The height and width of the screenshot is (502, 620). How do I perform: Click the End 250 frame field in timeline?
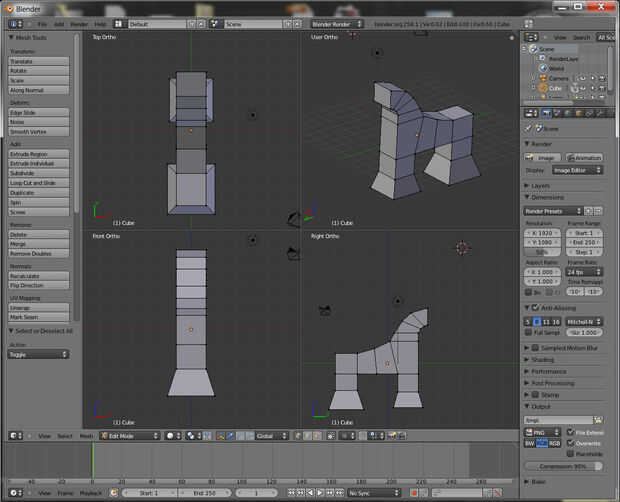204,493
